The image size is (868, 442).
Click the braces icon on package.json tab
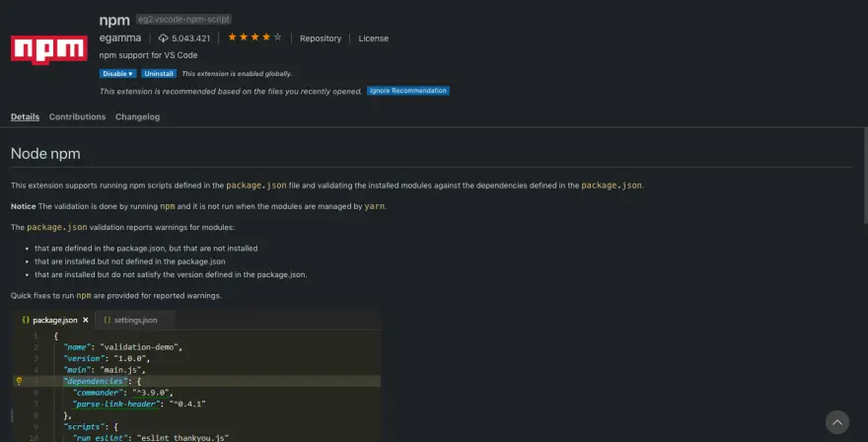click(x=26, y=320)
